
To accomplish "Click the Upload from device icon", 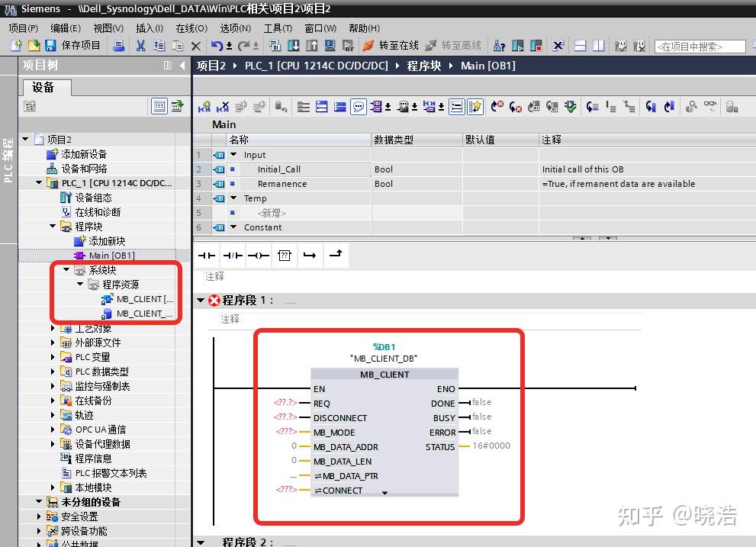I will 312,45.
